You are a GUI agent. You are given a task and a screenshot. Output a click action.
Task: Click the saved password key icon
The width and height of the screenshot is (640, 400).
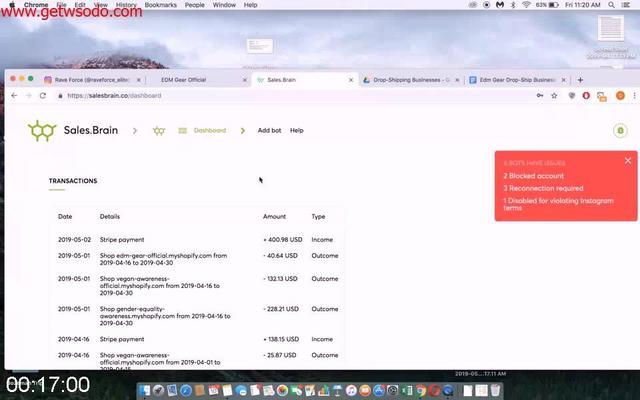click(540, 96)
